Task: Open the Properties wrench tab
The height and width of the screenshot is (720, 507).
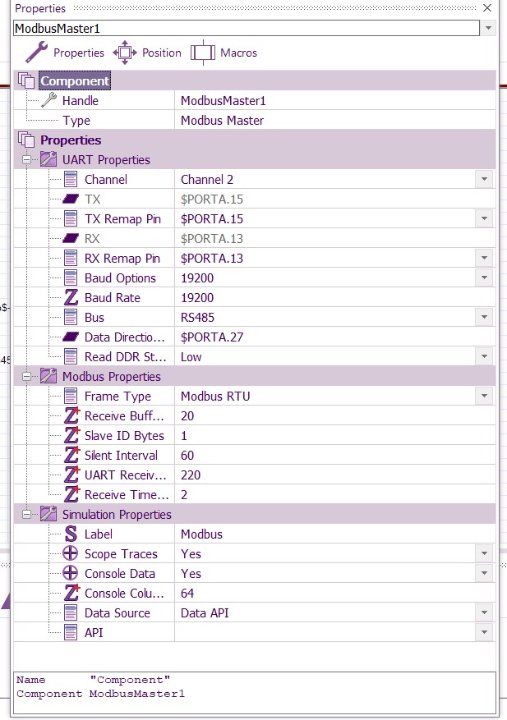Action: point(65,52)
